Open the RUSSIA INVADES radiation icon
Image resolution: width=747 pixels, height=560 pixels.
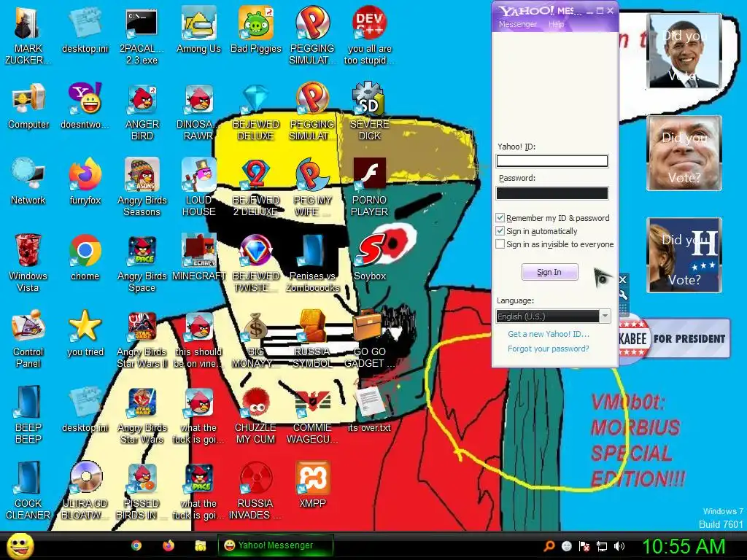[255, 491]
